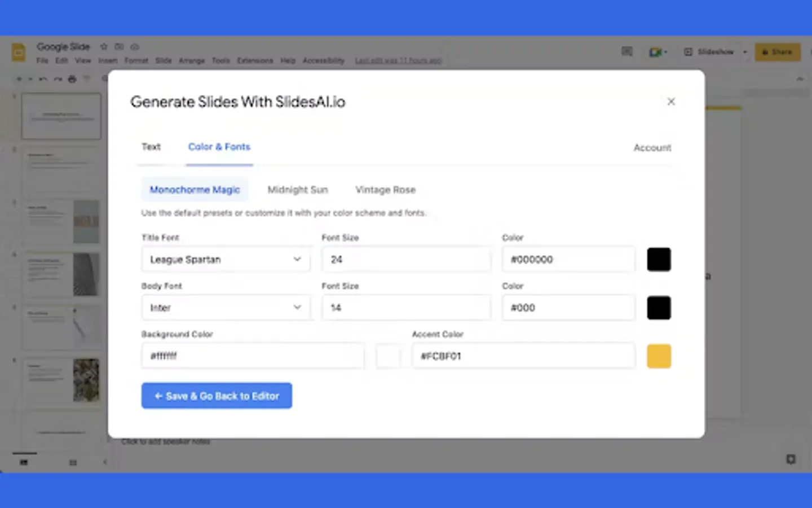Image resolution: width=812 pixels, height=508 pixels.
Task: Open the Insert menu
Action: (108, 60)
